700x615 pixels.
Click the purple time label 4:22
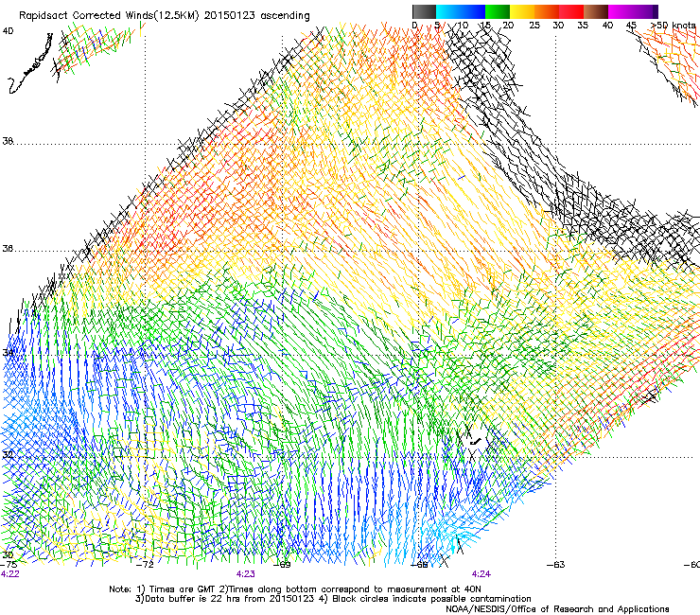[9, 574]
